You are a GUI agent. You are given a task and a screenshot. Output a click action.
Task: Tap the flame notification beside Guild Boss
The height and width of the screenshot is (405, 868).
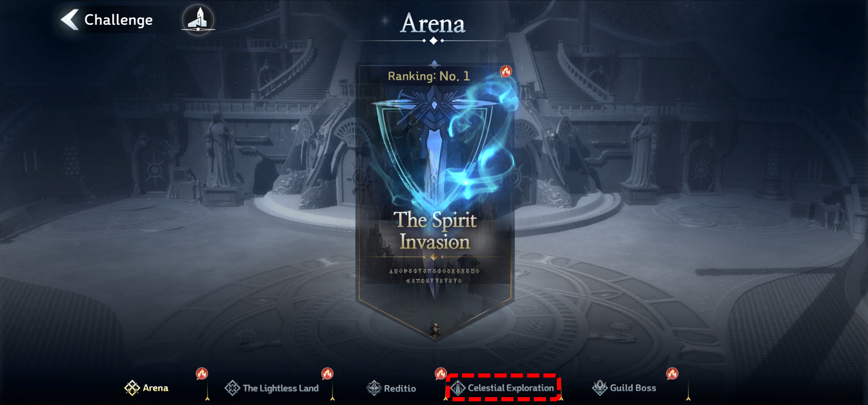click(672, 374)
